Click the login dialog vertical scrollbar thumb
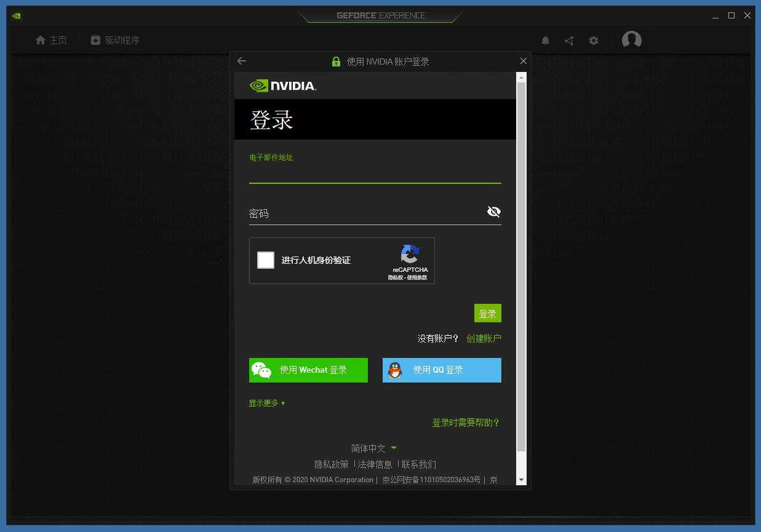The height and width of the screenshot is (532, 761). point(522,267)
